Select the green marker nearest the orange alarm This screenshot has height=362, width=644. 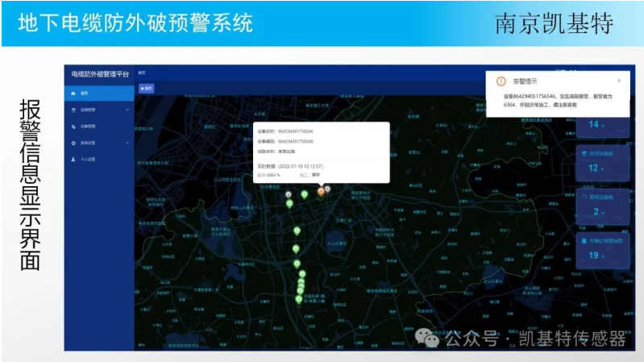(305, 195)
